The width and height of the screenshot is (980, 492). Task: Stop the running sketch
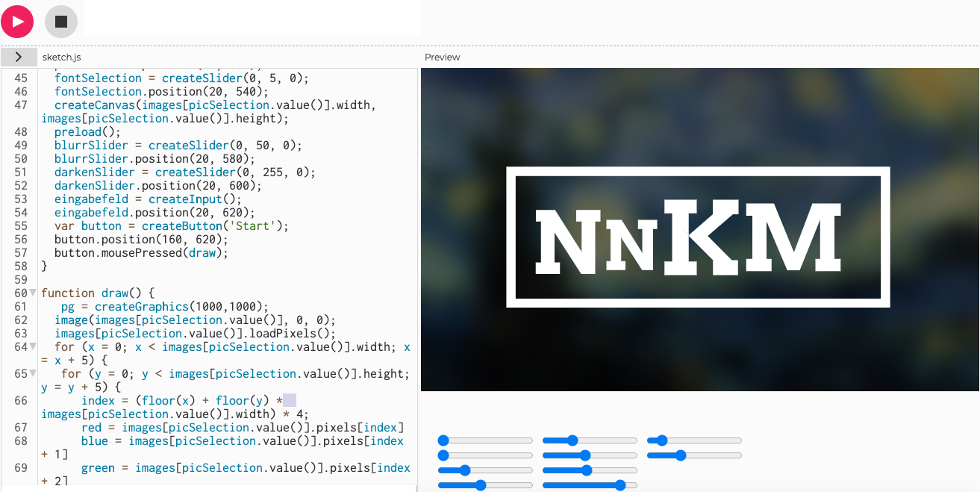[x=61, y=22]
